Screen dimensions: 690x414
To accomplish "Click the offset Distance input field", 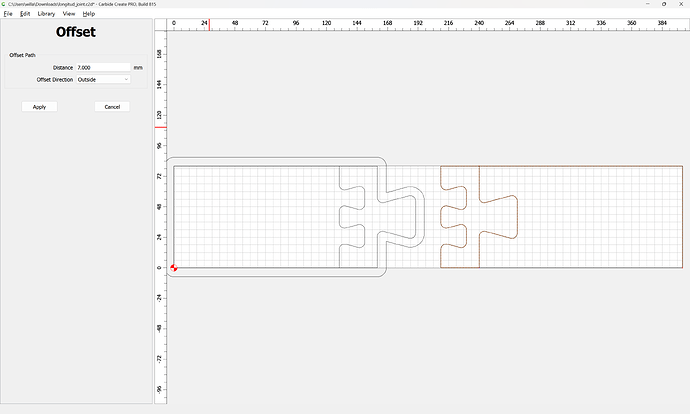I will pyautogui.click(x=103, y=67).
